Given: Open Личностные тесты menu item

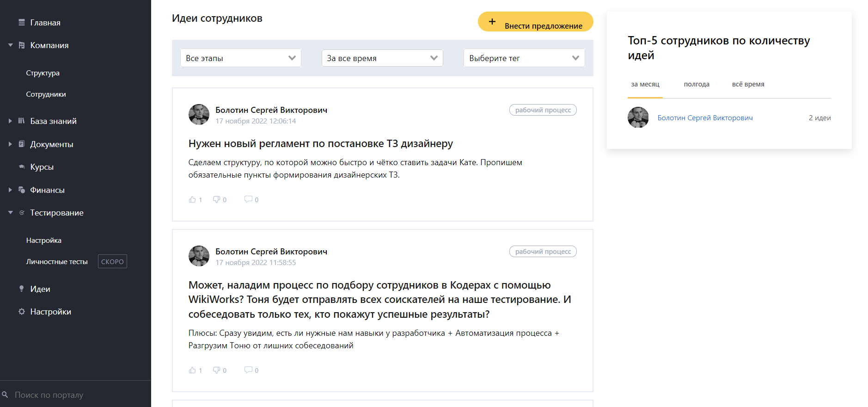Looking at the screenshot, I should [57, 262].
